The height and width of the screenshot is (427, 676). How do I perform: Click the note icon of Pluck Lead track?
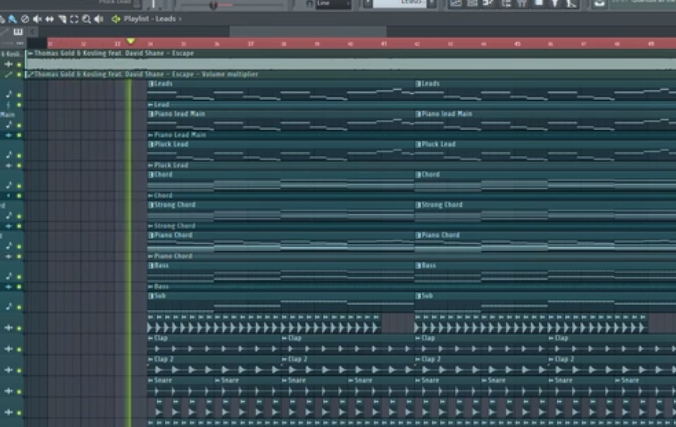click(x=9, y=154)
